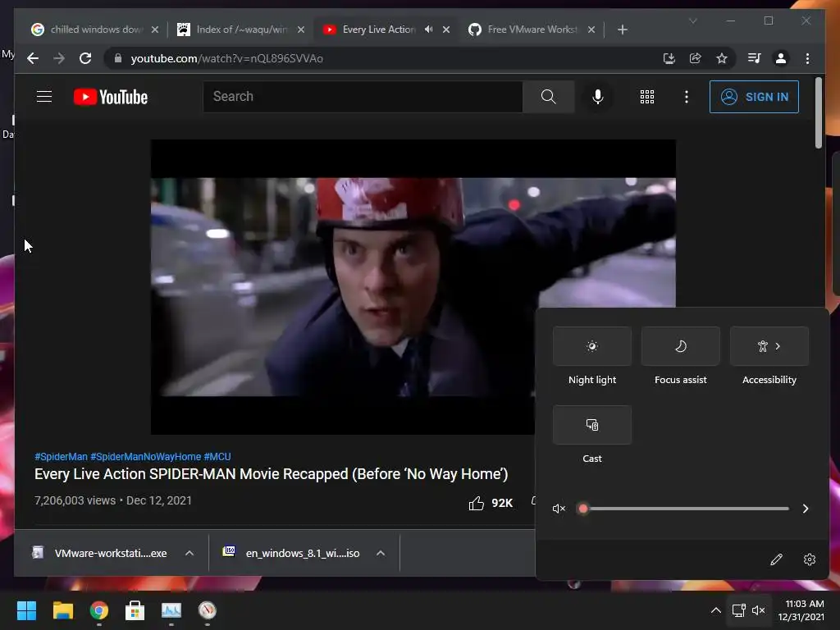Open Chrome from the taskbar
This screenshot has height=630, width=840.
99,610
